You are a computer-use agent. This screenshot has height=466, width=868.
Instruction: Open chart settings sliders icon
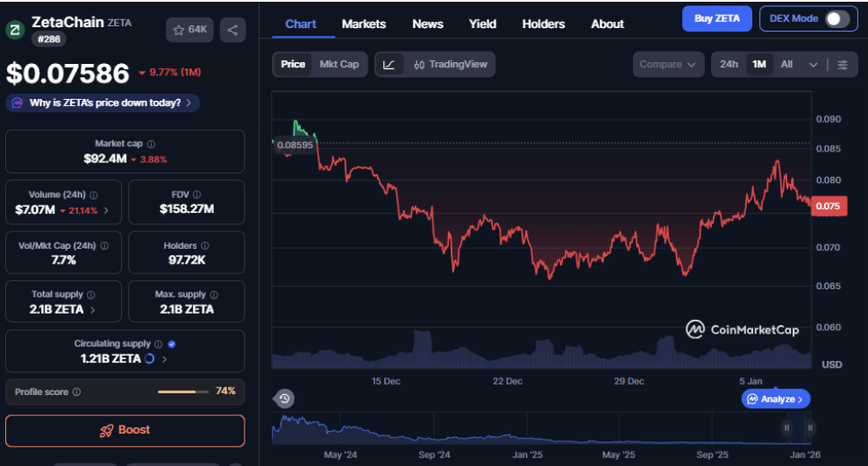click(842, 65)
